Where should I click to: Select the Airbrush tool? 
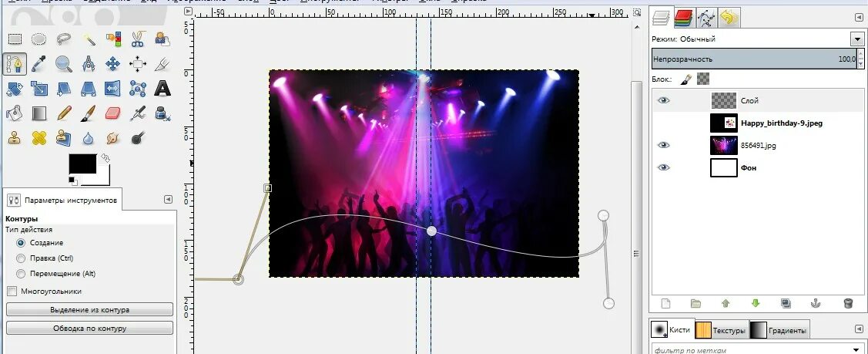coord(138,113)
